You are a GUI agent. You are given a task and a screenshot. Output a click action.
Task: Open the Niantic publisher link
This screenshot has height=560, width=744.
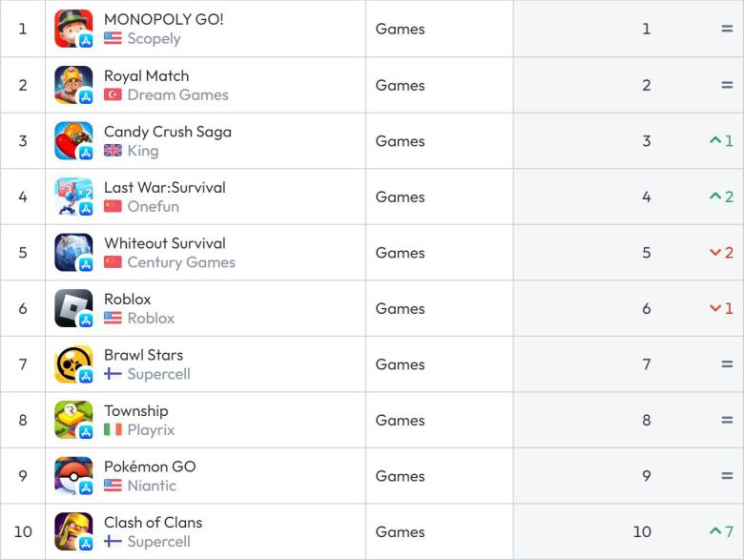point(152,486)
